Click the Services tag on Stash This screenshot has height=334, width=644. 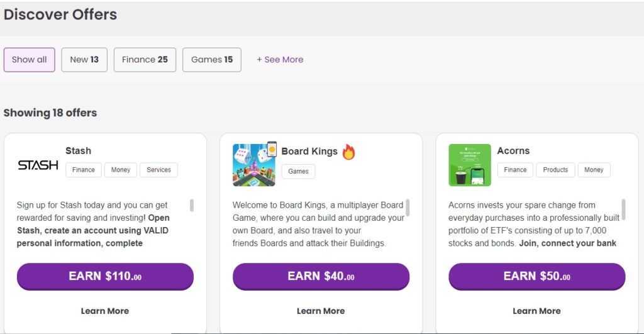tap(158, 170)
